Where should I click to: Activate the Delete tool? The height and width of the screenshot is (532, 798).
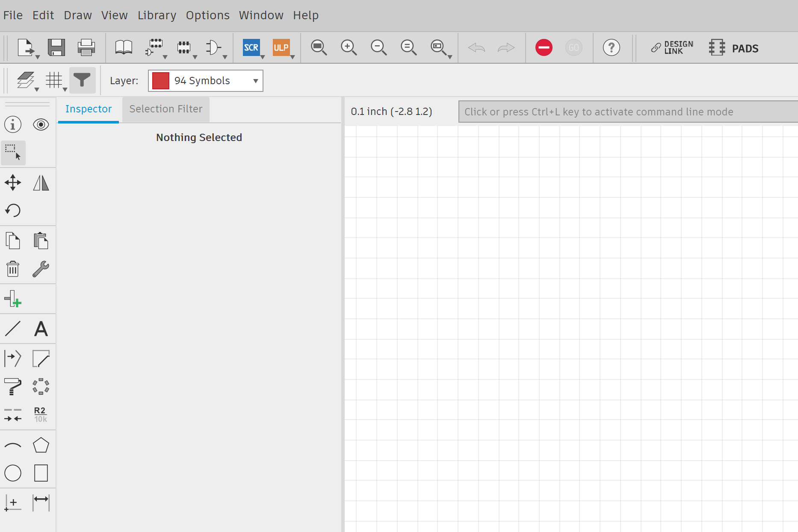pyautogui.click(x=13, y=269)
